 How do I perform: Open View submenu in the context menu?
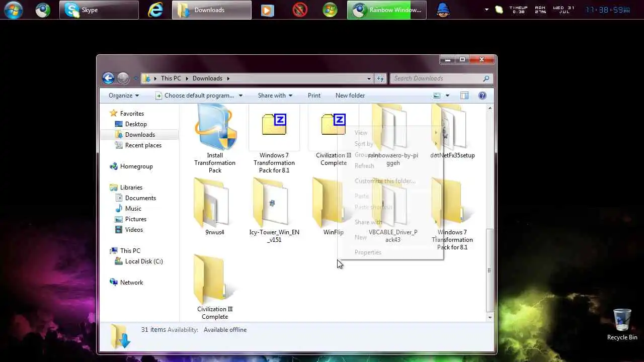coord(361,133)
